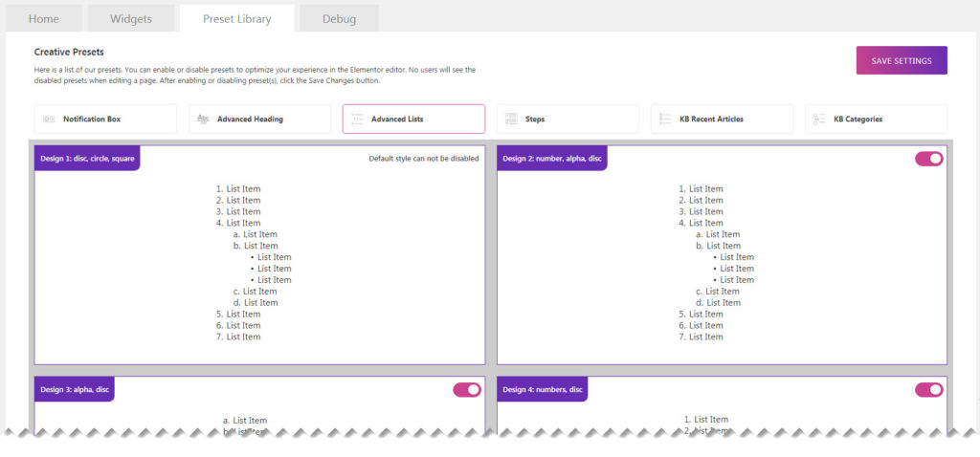The image size is (980, 457).
Task: Select the Preset Library tab
Action: (x=236, y=18)
